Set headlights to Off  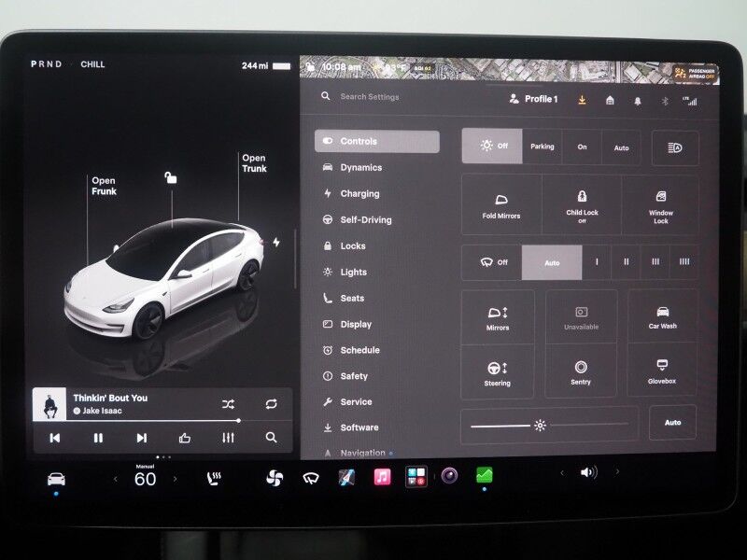(x=492, y=146)
